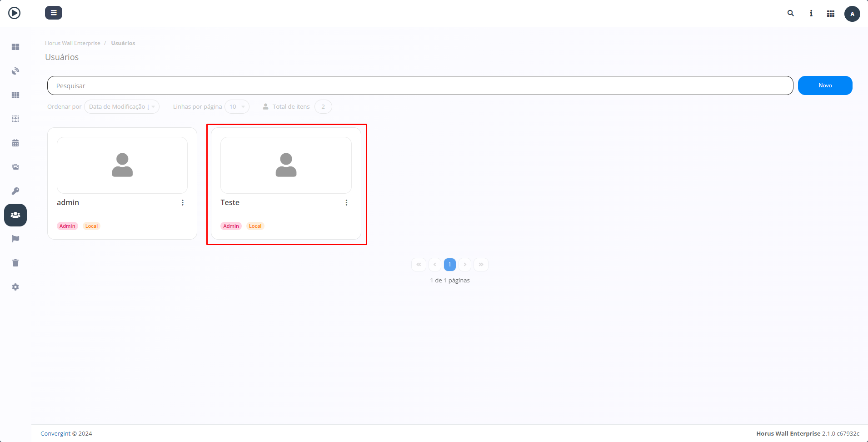Open the Teste card three-dot menu

tap(346, 203)
